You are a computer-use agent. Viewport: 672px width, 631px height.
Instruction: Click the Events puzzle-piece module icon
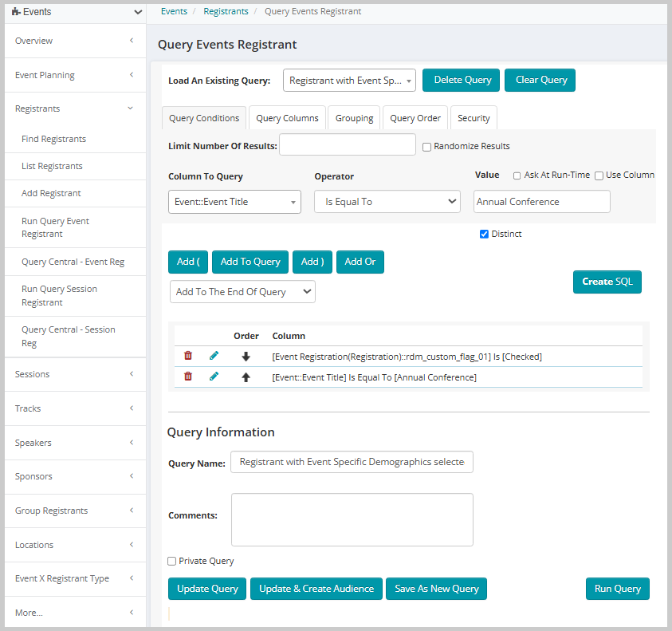[16, 12]
